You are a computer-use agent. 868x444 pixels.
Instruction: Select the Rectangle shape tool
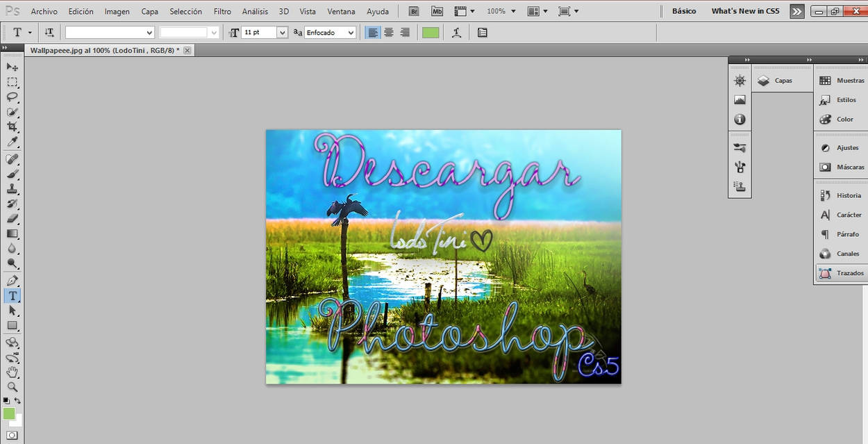(x=12, y=326)
